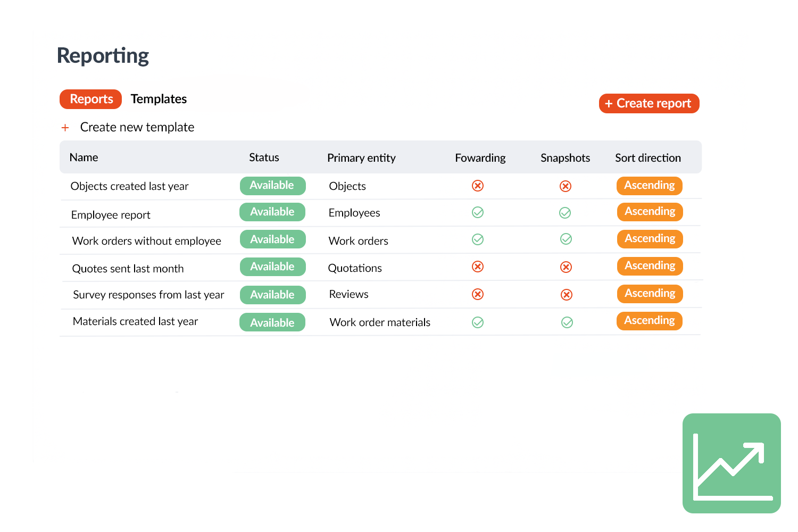Click forwarding checkmark in Employee report row
The width and height of the screenshot is (798, 532).
pyautogui.click(x=478, y=213)
